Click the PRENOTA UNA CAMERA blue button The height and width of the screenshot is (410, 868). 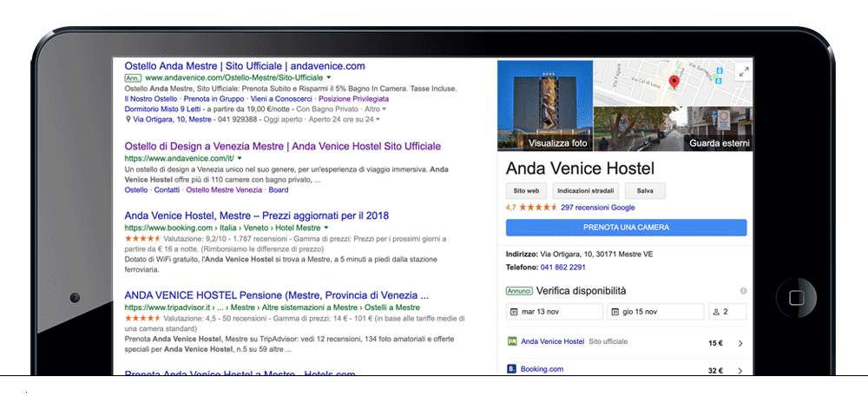click(626, 228)
